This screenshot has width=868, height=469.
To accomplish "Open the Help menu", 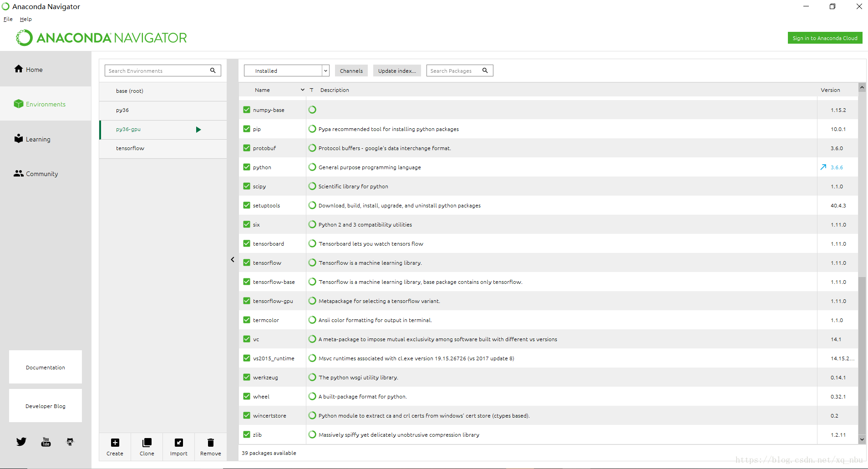I will 26,19.
